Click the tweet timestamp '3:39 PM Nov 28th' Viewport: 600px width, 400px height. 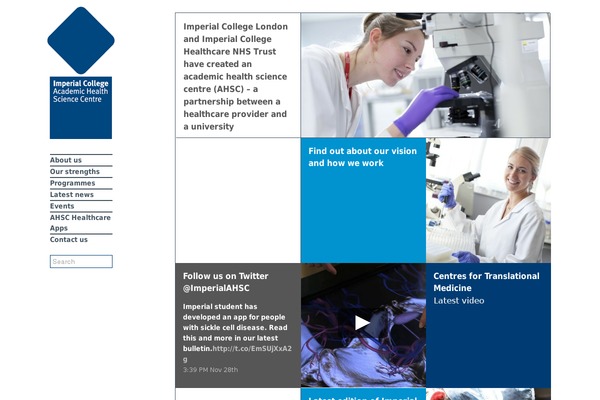tap(210, 370)
